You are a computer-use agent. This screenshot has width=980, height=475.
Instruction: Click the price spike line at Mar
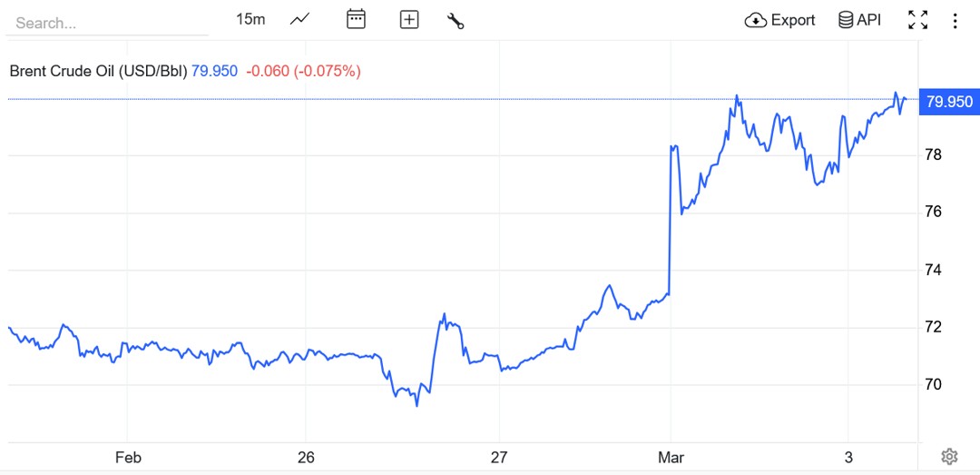670,218
